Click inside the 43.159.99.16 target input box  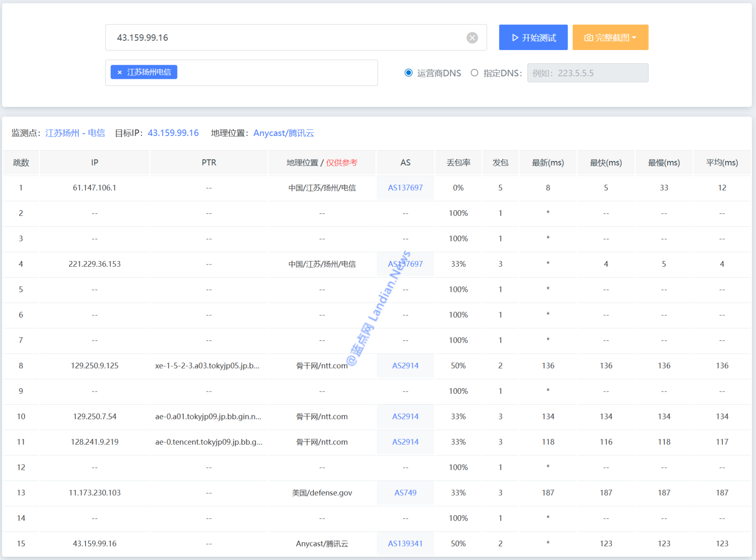[x=283, y=38]
